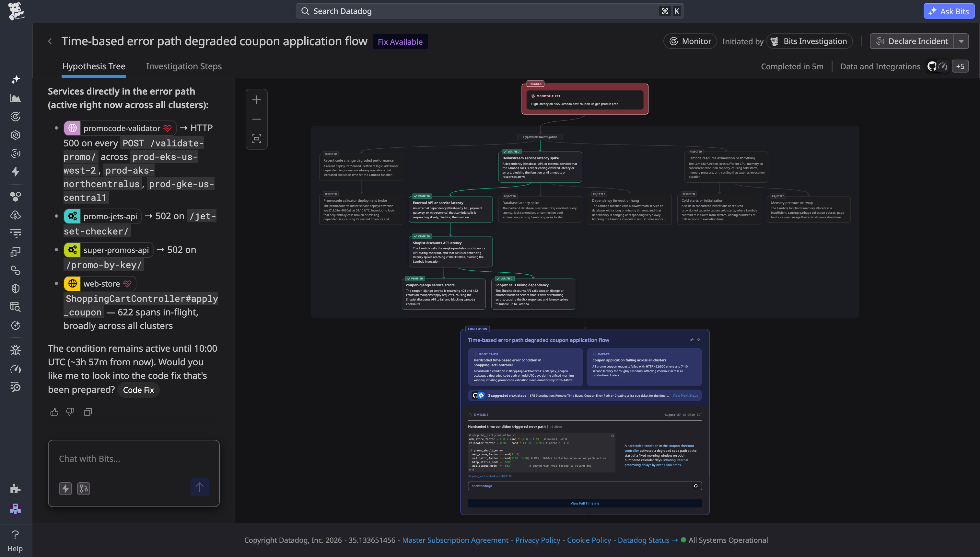Open the Monitor button

(x=690, y=41)
